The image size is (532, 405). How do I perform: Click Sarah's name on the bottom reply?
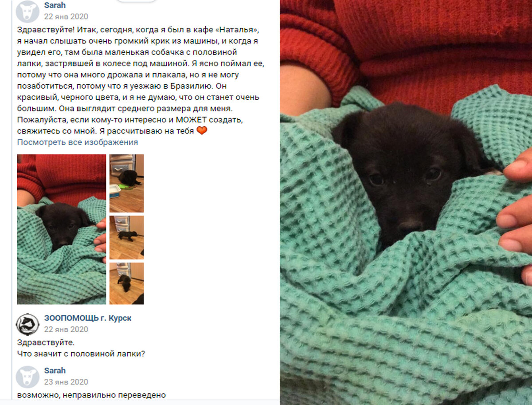55,370
